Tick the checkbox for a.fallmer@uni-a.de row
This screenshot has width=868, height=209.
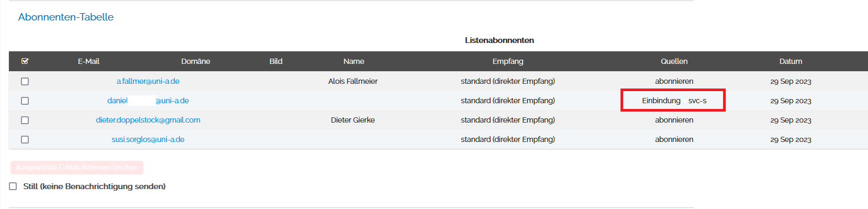25,81
